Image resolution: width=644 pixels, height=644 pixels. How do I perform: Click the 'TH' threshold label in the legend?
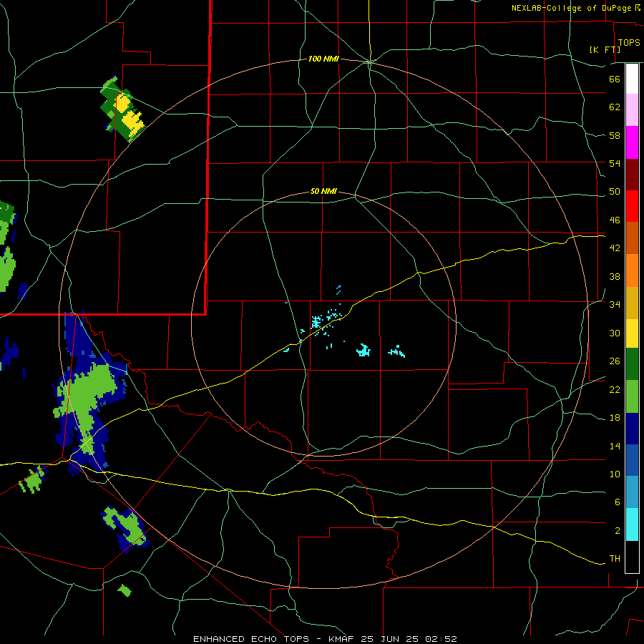click(615, 559)
